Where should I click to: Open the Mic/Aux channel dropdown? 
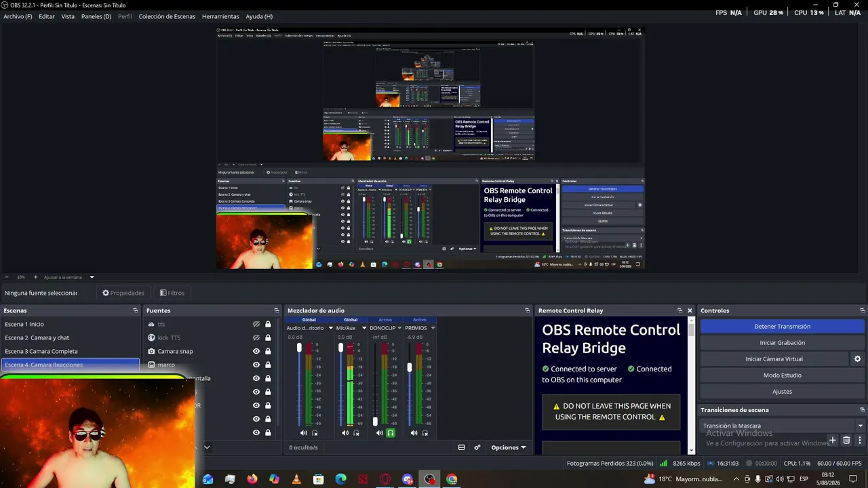point(365,328)
